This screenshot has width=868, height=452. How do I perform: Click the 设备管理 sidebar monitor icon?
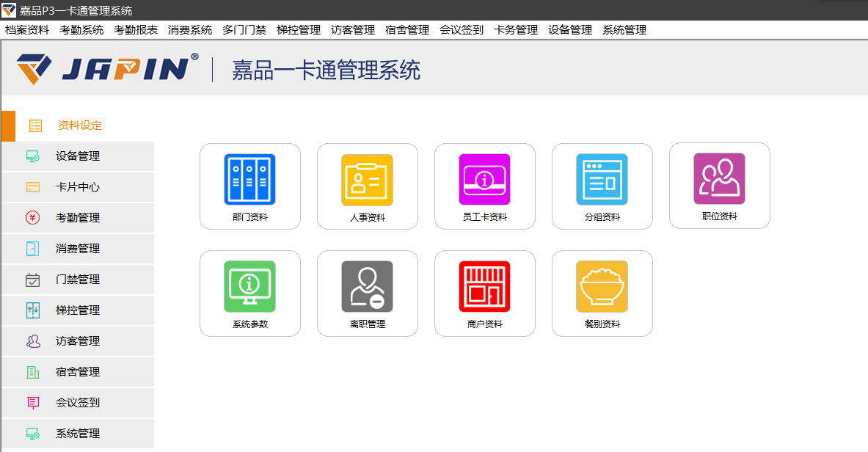(x=33, y=156)
